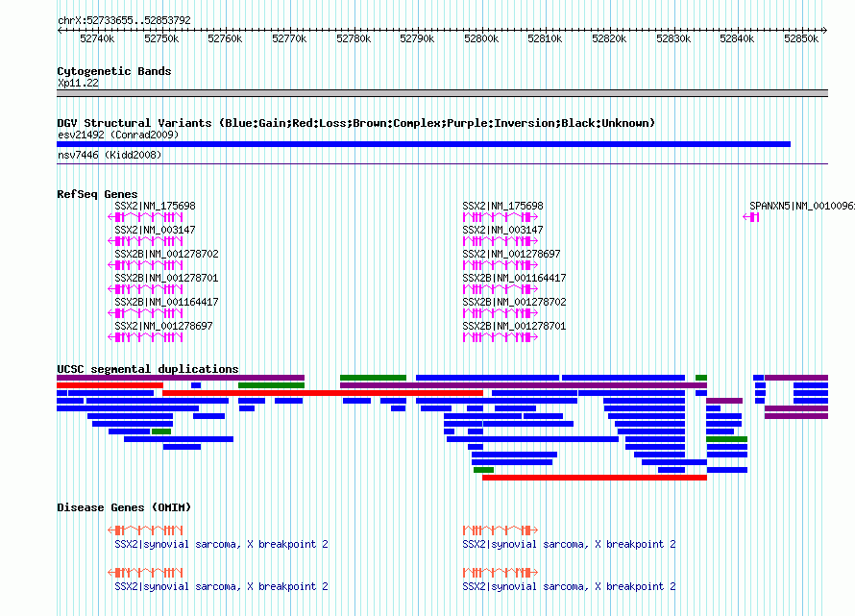Click the 52850k ruler tick label
Screen dimensions: 855x616
click(801, 38)
